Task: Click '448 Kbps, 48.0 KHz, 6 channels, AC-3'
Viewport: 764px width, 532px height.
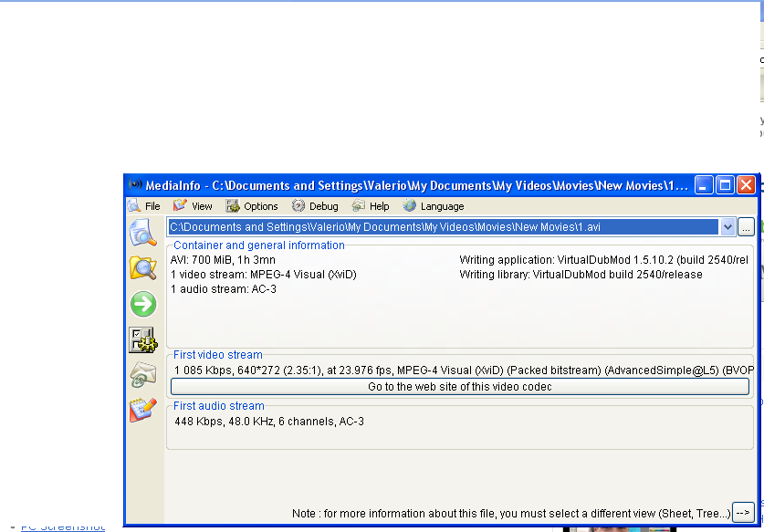Action: [269, 422]
